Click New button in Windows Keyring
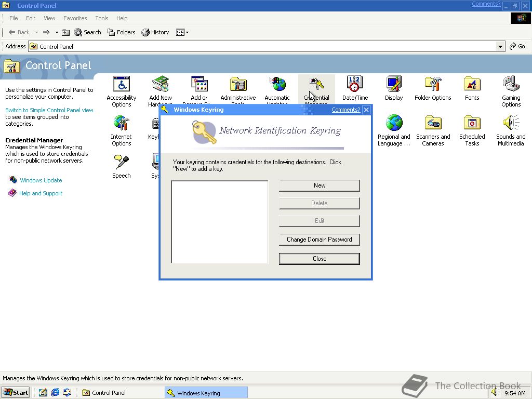 click(x=320, y=185)
